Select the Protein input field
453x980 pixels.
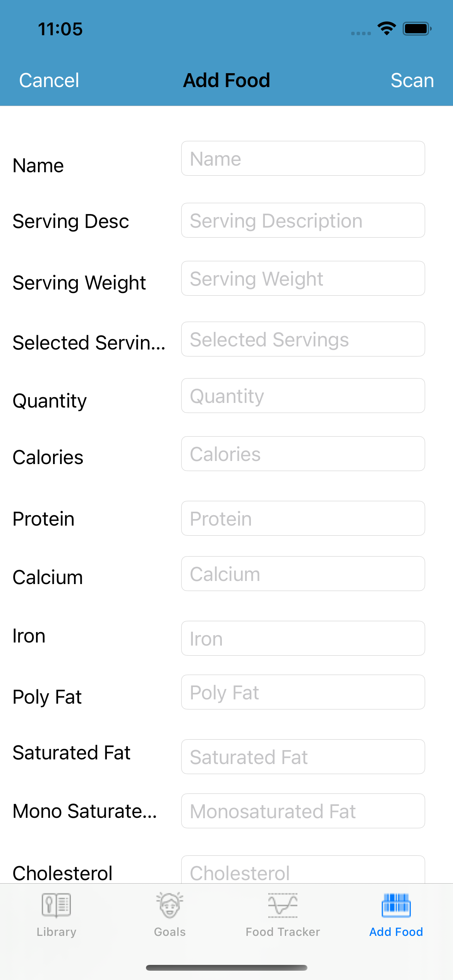303,519
